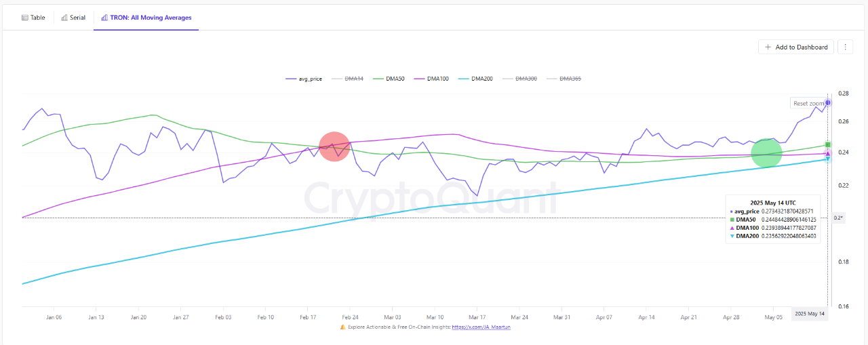Click the green circle crossover marker

[x=767, y=153]
